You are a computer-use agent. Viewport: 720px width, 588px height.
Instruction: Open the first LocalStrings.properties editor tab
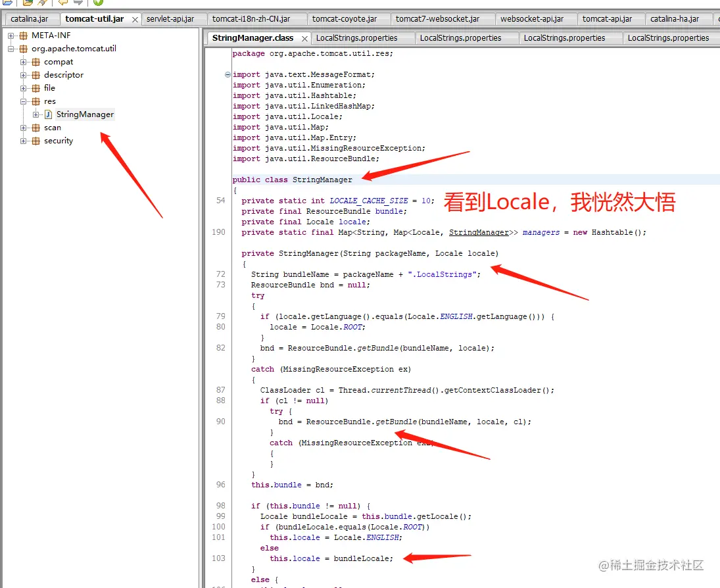(x=357, y=38)
